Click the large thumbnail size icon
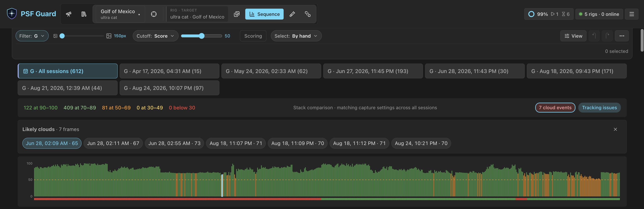Image resolution: width=644 pixels, height=209 pixels. pos(109,36)
